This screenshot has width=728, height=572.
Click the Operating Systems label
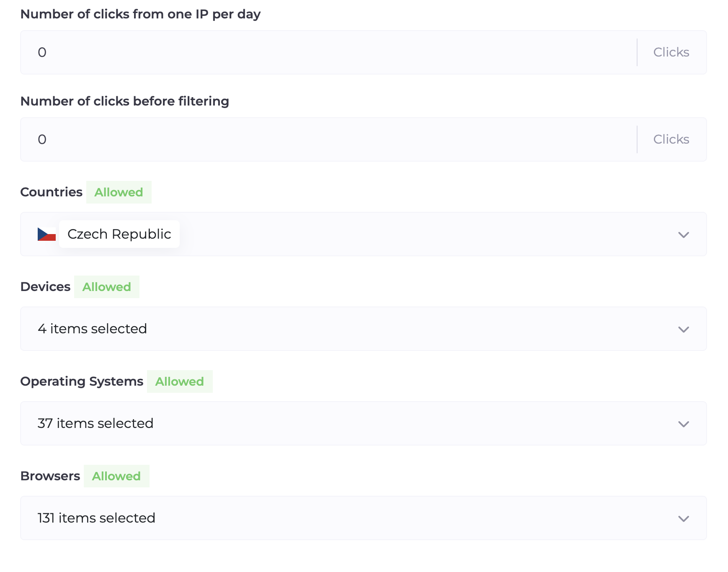click(82, 381)
